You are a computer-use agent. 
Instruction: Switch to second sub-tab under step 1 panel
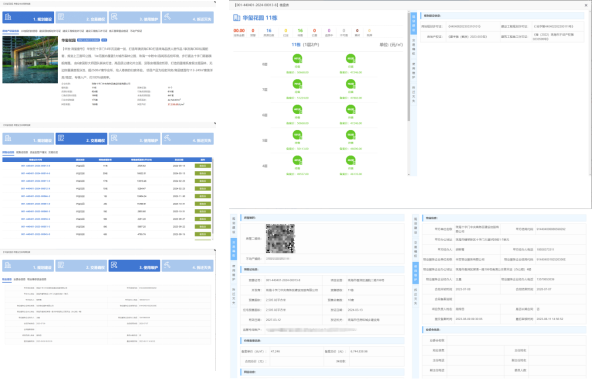click(29, 31)
